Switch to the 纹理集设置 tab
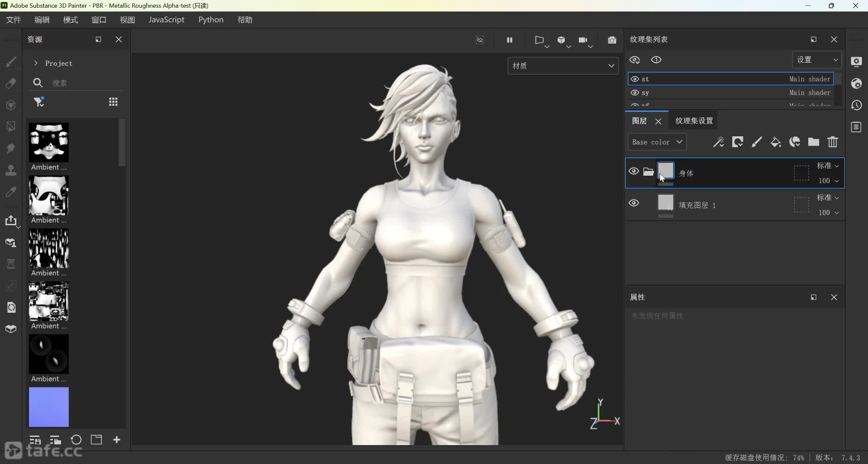 pos(694,121)
